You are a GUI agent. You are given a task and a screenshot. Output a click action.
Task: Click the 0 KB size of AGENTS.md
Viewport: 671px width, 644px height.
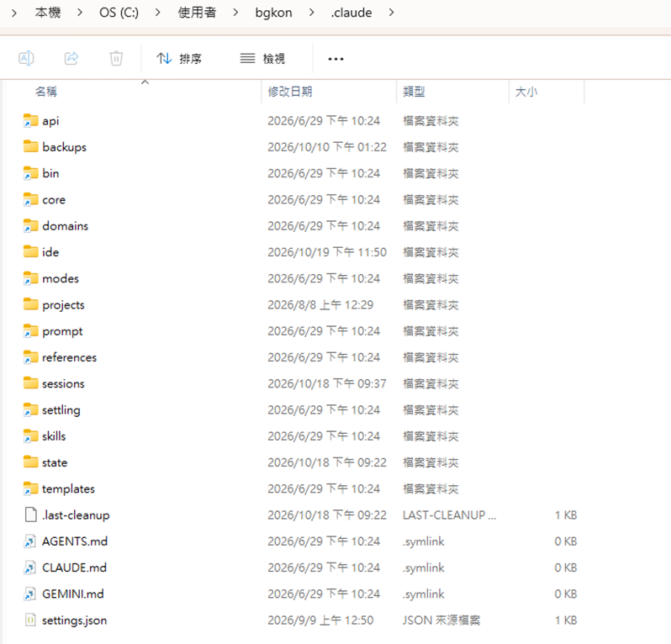566,541
